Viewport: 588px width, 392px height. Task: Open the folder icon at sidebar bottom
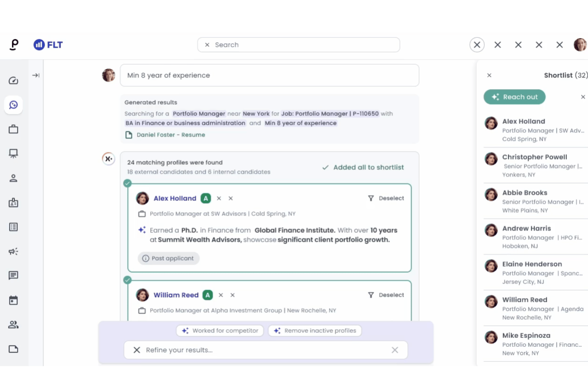pyautogui.click(x=14, y=349)
